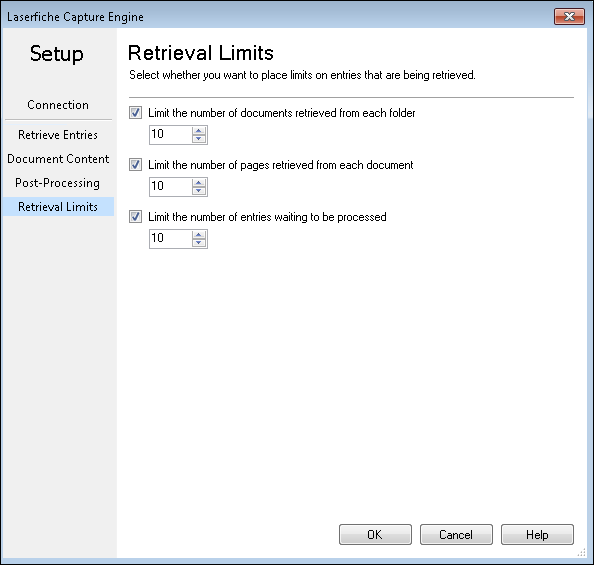
Task: Decrease entries waiting limit with down arrow
Action: point(199,243)
